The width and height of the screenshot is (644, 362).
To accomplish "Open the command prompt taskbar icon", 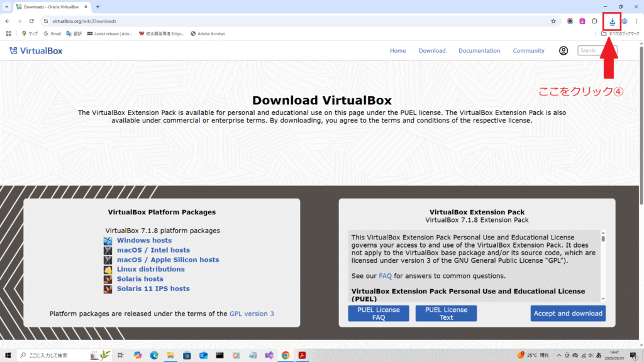I will tap(219, 356).
